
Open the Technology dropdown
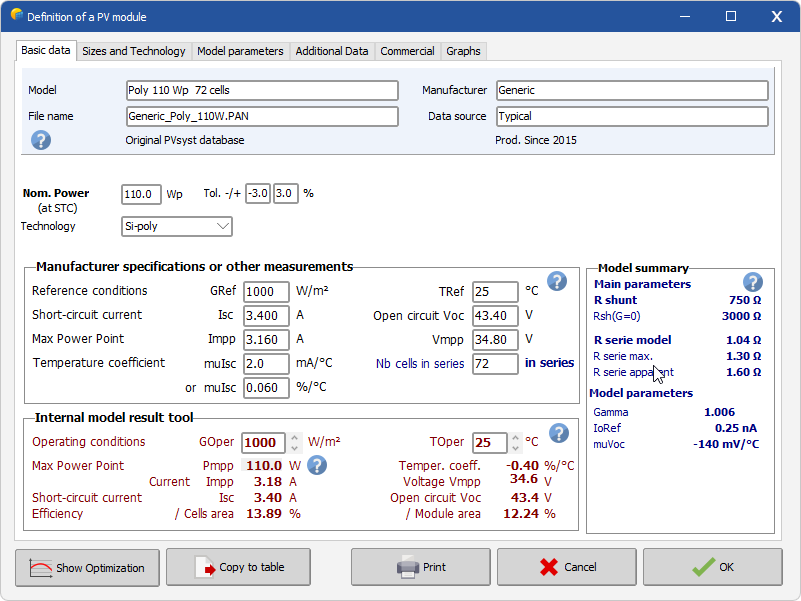coord(222,226)
